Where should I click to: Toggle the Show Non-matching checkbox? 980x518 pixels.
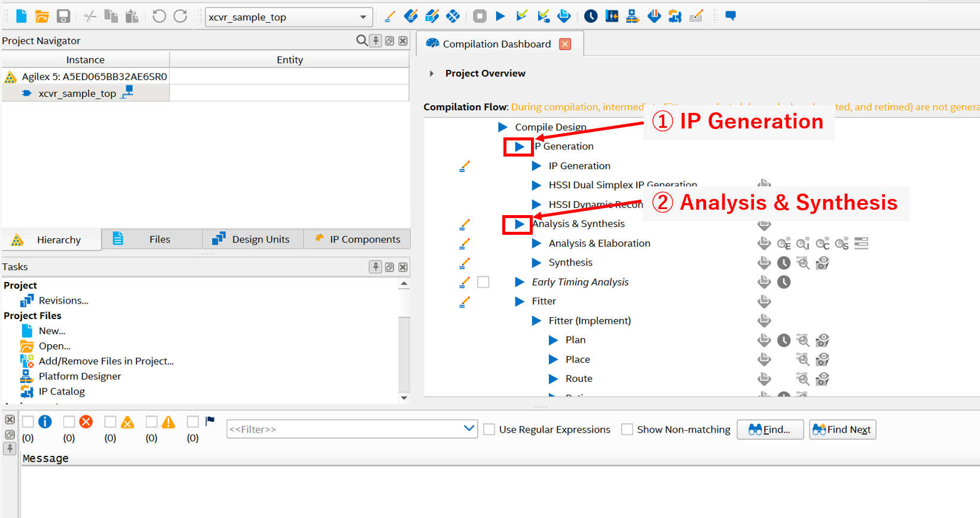point(627,430)
